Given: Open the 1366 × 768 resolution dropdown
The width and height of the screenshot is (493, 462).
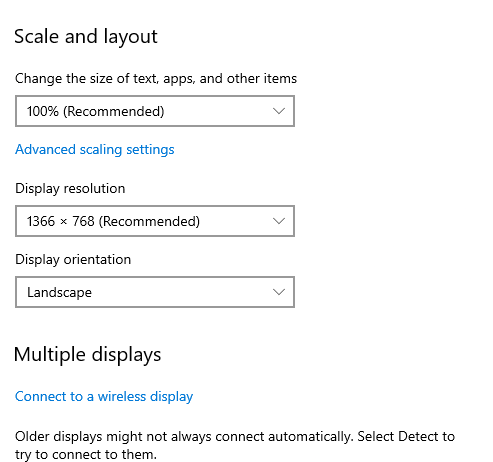Looking at the screenshot, I should click(155, 221).
